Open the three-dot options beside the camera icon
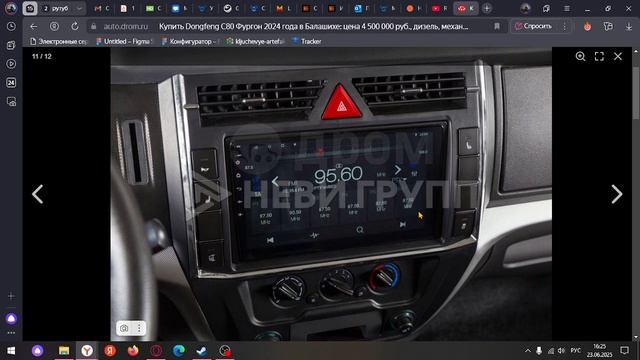This screenshot has height=360, width=640. [139, 328]
